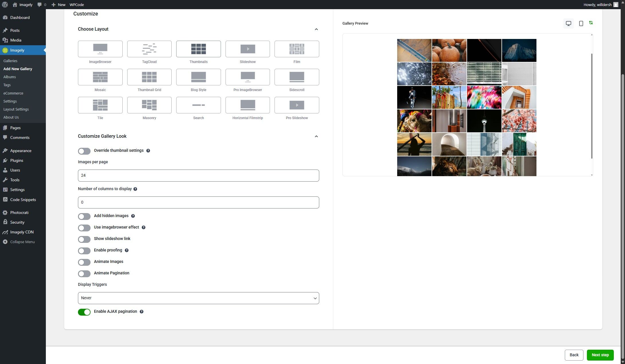Collapse the Choose Layout section
625x364 pixels.
[x=316, y=29]
